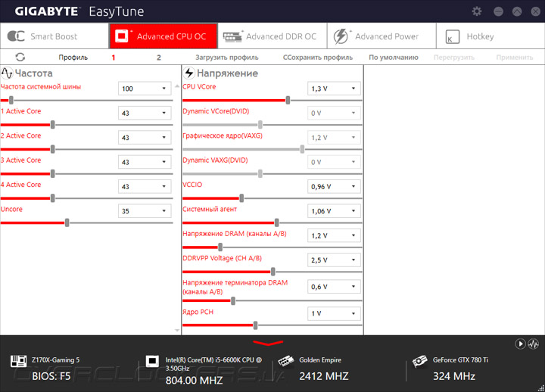Click the Advanced DDR OC memory icon
The width and height of the screenshot is (545, 392).
[232, 36]
